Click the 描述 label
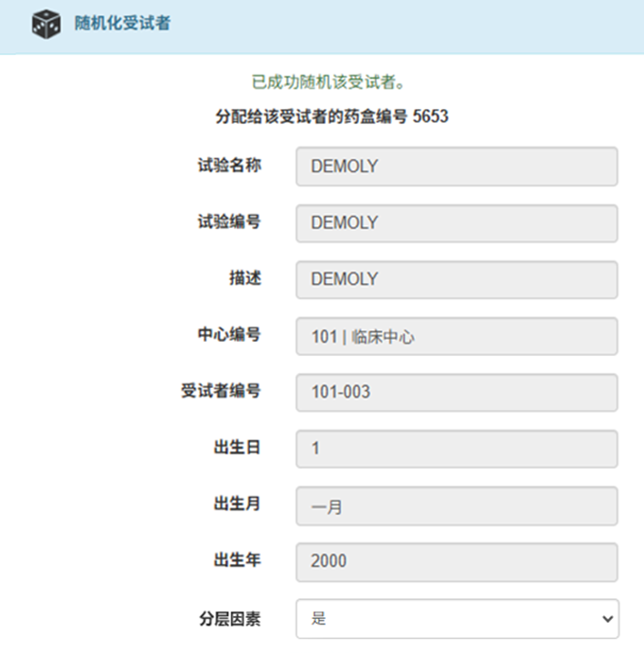644x654 pixels. (245, 278)
